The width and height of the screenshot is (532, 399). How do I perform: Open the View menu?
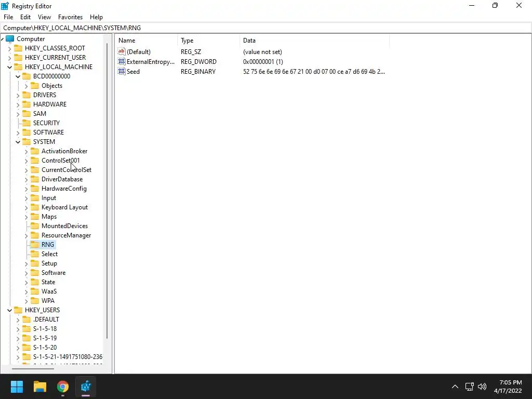point(45,17)
